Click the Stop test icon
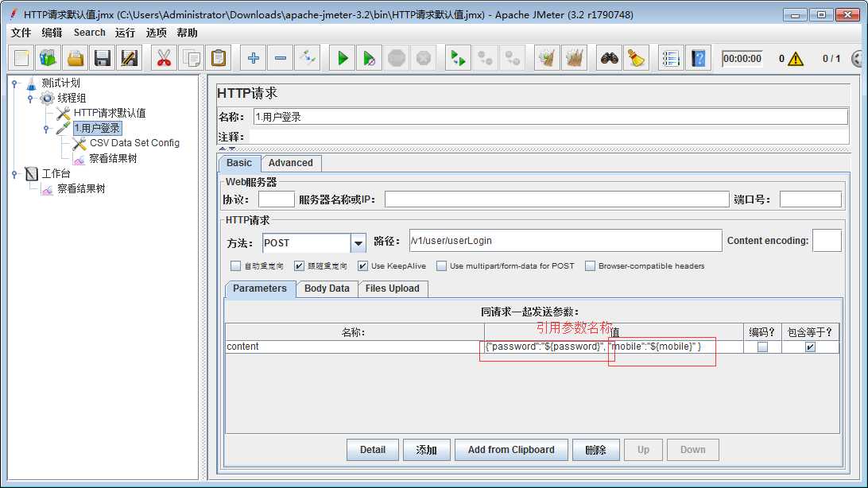The image size is (868, 488). (x=397, y=58)
